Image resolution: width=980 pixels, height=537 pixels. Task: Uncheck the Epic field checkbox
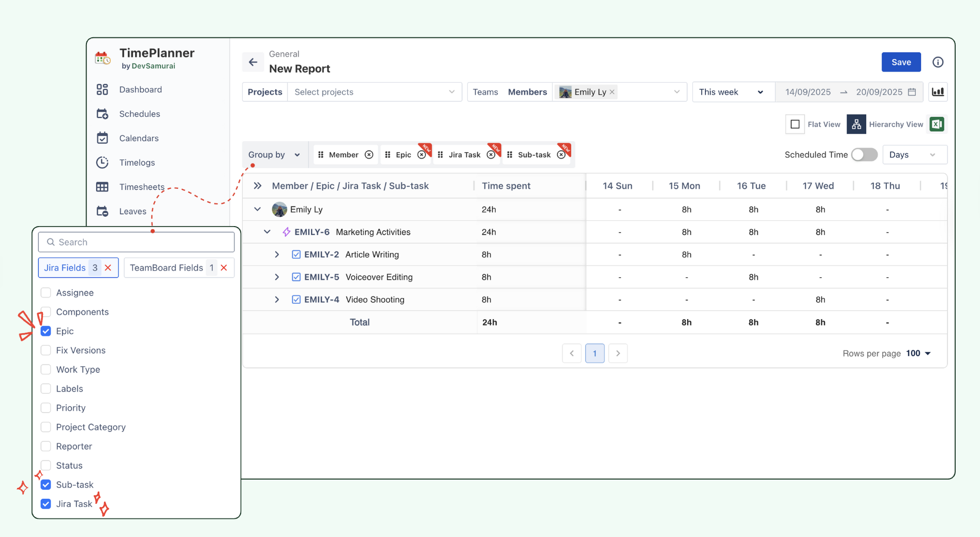[46, 331]
